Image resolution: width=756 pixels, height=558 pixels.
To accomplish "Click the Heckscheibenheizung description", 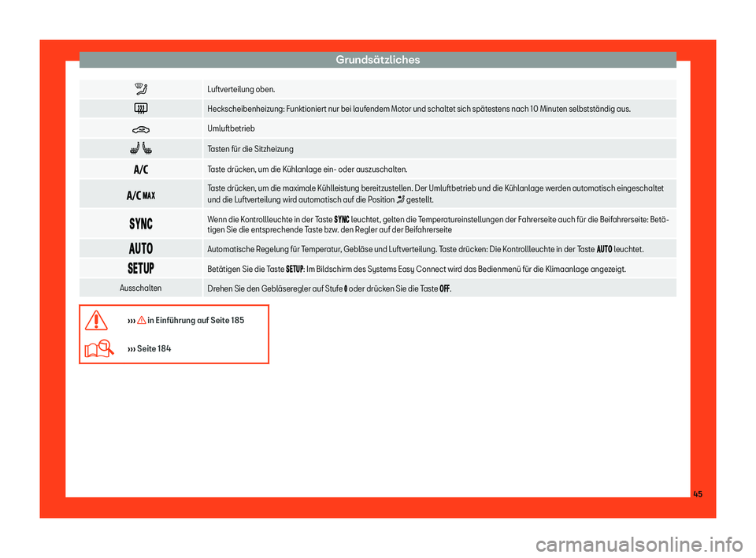I will [419, 109].
